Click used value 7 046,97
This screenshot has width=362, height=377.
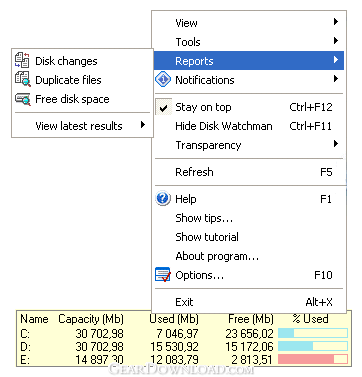coord(177,333)
